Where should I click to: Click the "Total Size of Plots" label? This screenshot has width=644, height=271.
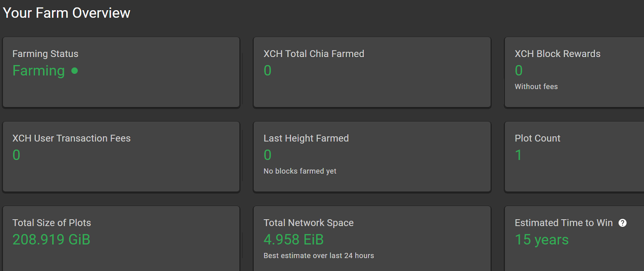[52, 223]
